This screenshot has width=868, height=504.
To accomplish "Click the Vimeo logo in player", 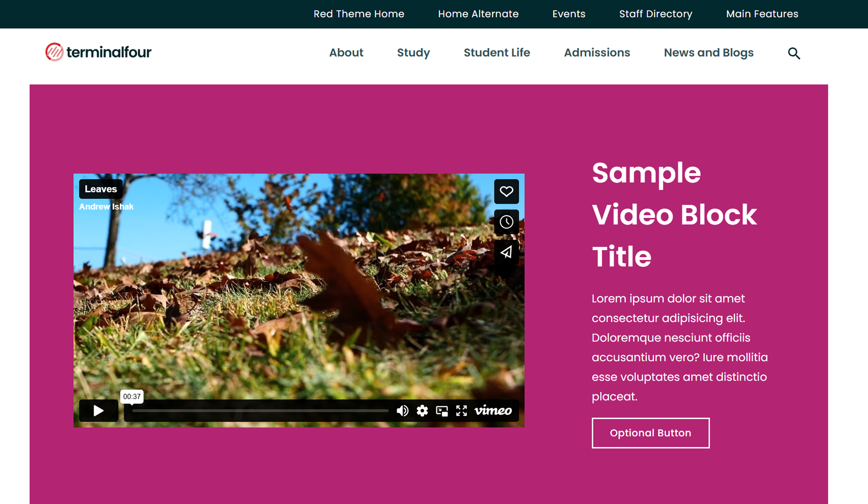I will [x=493, y=411].
